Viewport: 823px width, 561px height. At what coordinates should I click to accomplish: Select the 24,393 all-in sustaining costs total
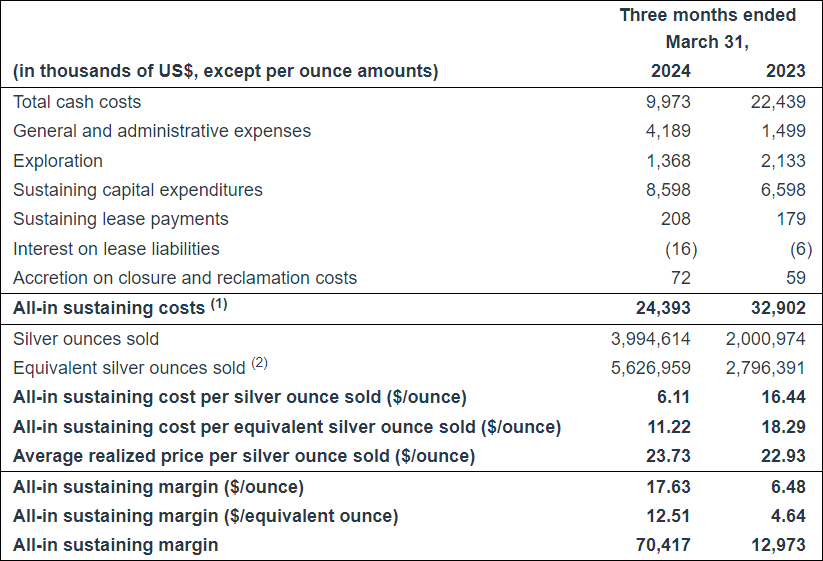(664, 308)
